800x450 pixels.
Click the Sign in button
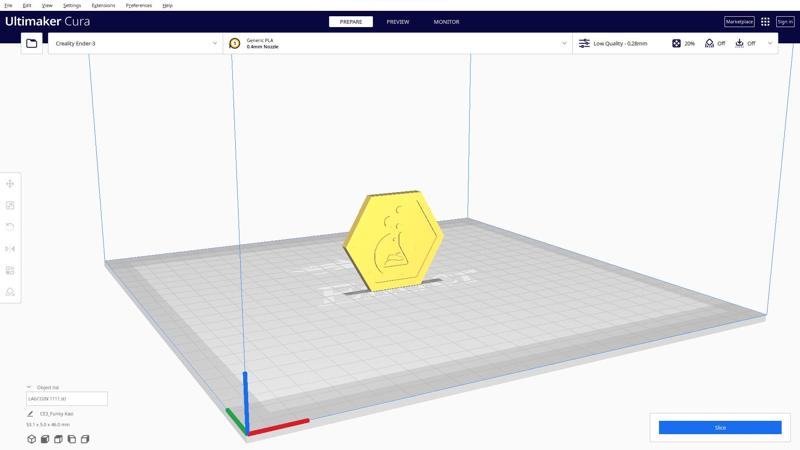click(x=785, y=21)
